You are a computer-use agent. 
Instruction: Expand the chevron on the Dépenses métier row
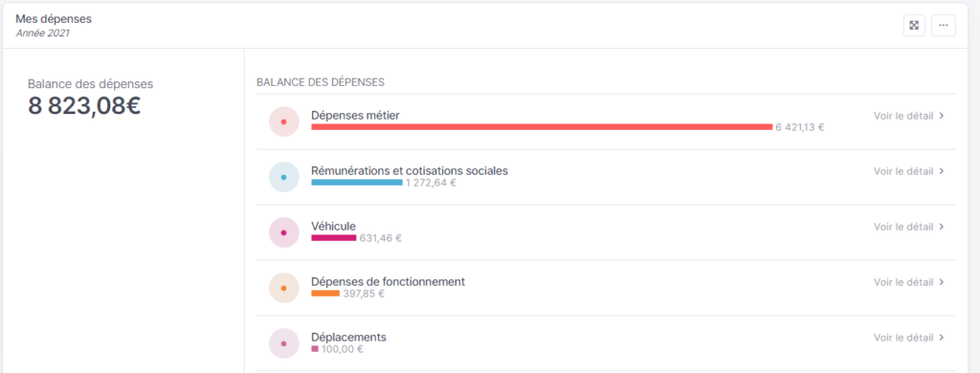pyautogui.click(x=942, y=116)
